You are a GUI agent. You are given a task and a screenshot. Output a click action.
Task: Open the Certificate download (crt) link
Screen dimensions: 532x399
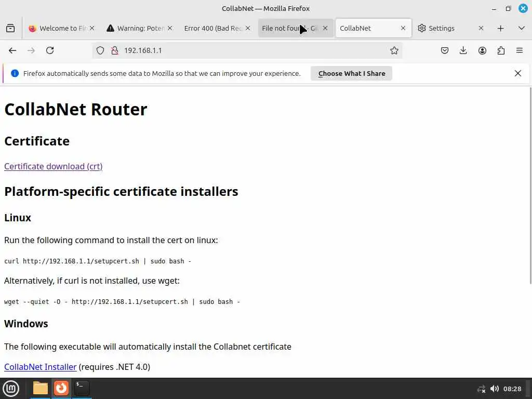click(54, 166)
